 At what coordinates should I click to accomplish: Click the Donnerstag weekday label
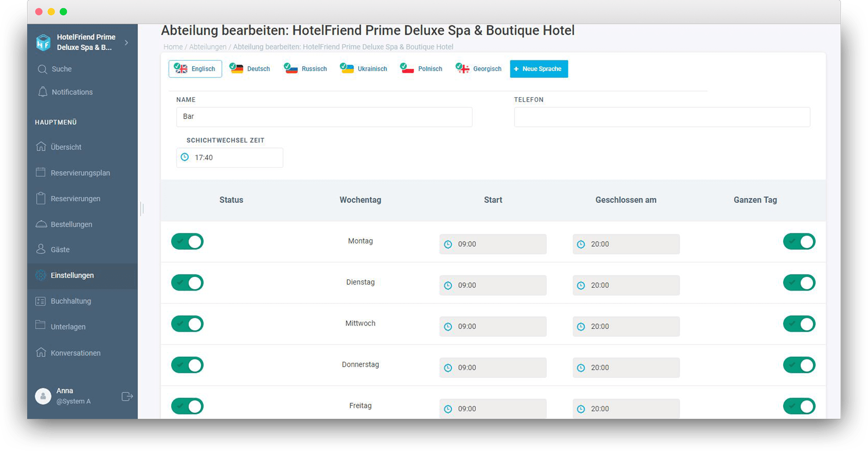pyautogui.click(x=360, y=365)
